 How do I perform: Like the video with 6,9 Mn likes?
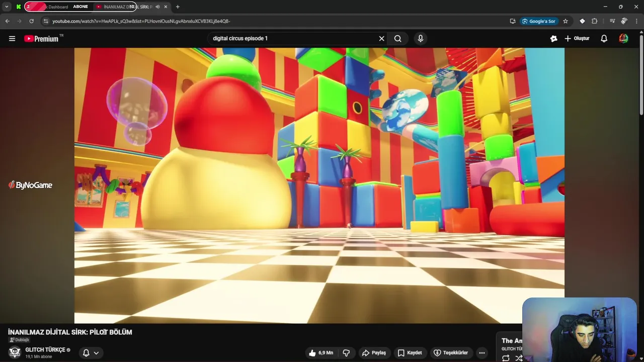tap(321, 353)
